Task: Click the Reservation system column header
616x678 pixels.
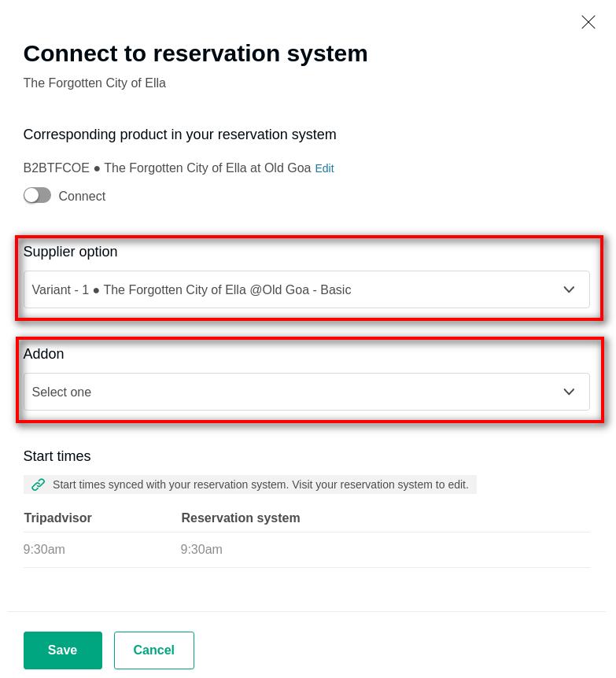Action: pos(240,518)
